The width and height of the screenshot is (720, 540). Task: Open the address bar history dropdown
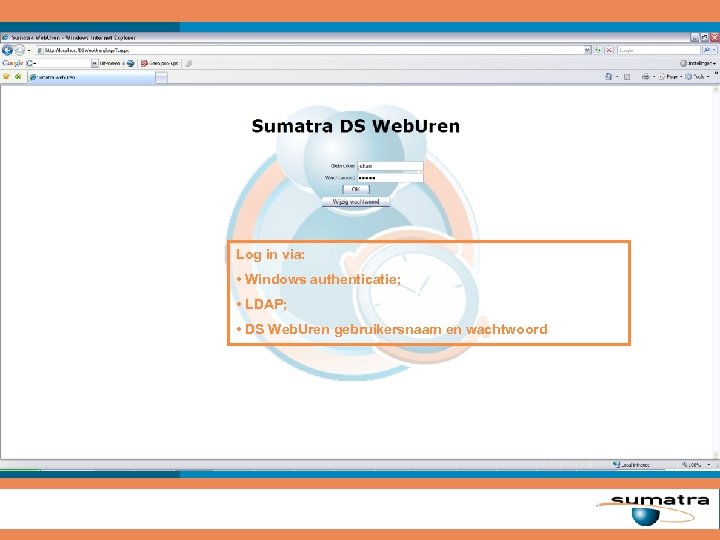pyautogui.click(x=587, y=50)
